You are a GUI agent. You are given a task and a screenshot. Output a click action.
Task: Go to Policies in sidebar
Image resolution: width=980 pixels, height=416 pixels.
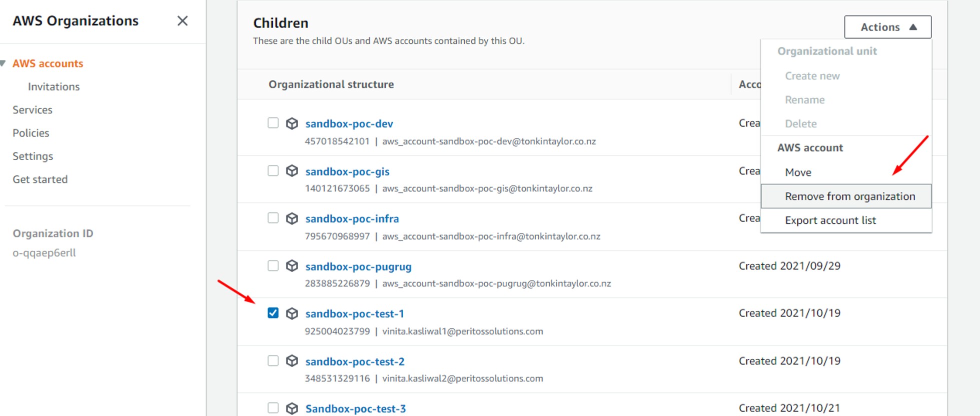[31, 133]
